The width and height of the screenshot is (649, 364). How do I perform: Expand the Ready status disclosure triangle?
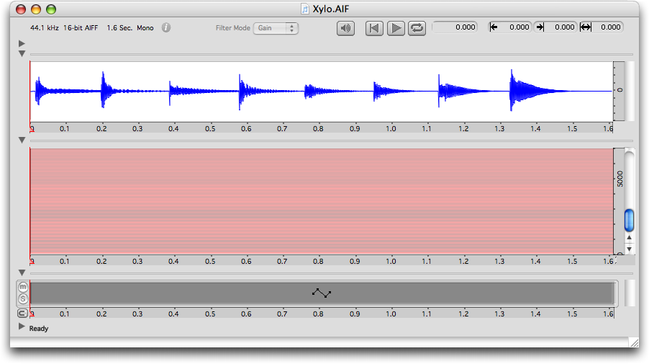click(x=22, y=326)
